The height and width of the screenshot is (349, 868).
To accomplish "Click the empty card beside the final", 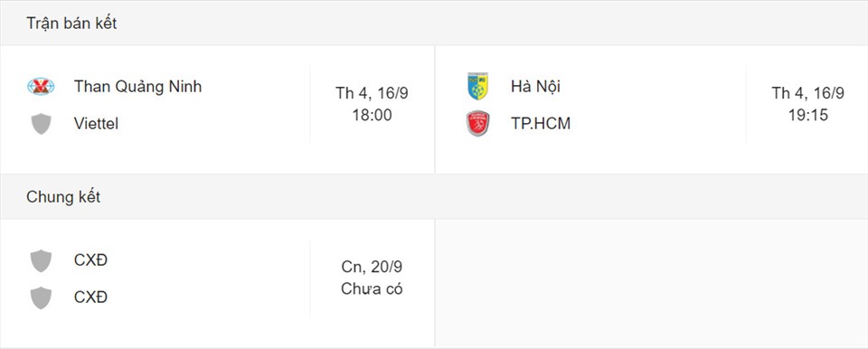I will point(652,282).
